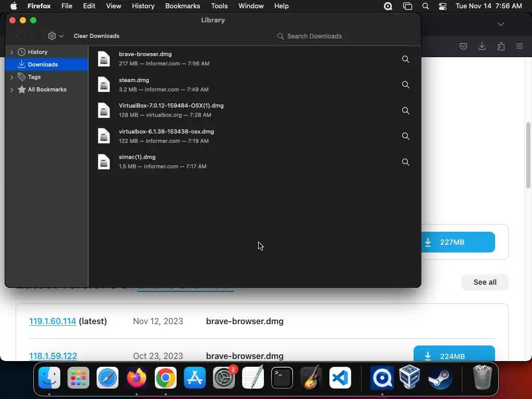Open the Apple menu
The height and width of the screenshot is (399, 532).
click(14, 6)
